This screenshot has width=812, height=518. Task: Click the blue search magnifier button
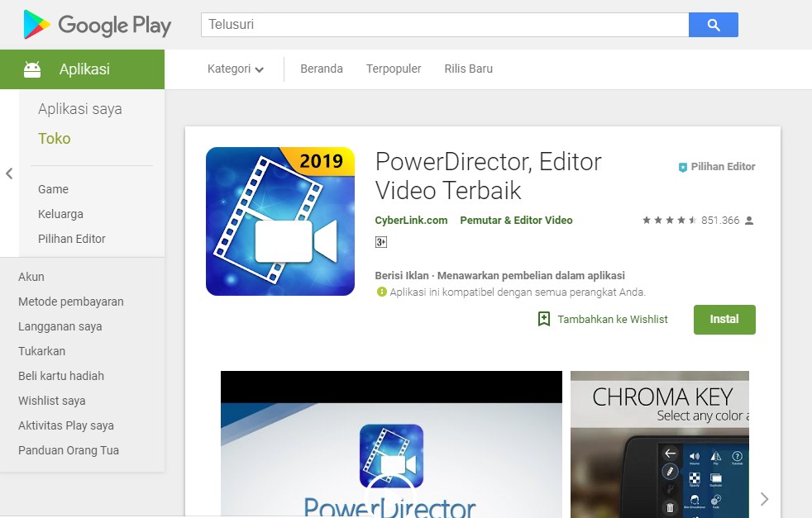point(713,25)
